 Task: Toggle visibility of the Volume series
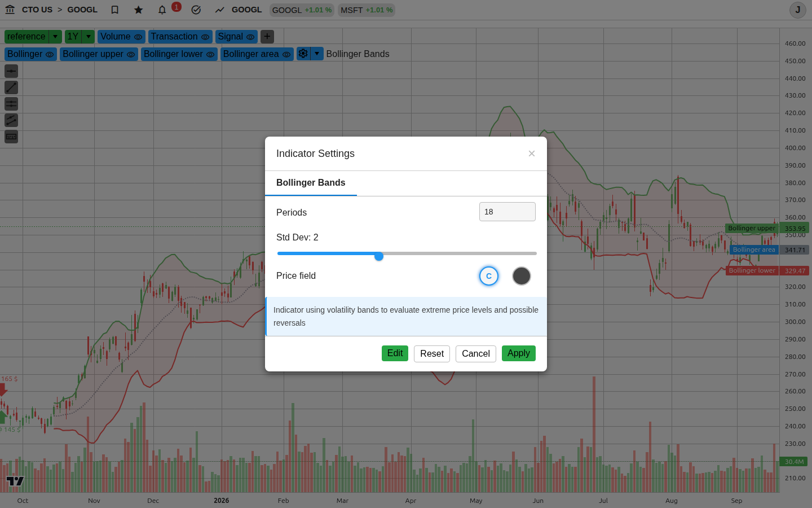pyautogui.click(x=138, y=37)
